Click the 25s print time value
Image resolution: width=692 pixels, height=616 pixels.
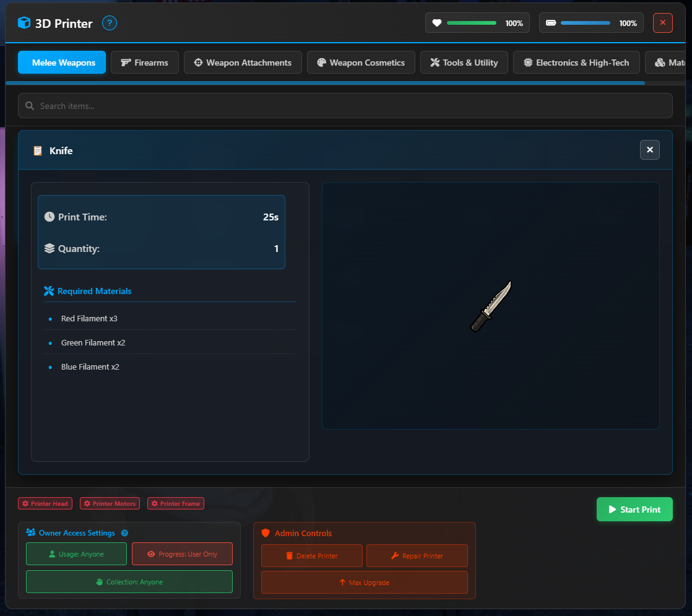click(270, 217)
